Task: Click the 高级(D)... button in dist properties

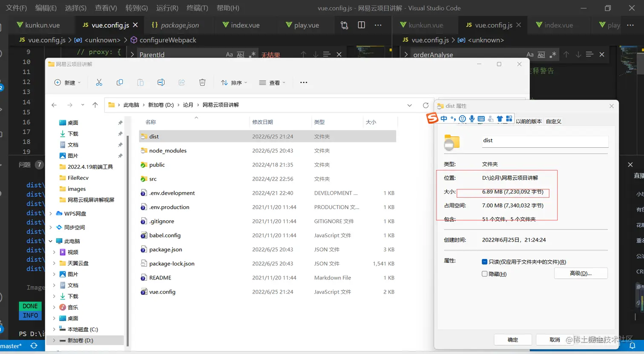Action: 581,273
